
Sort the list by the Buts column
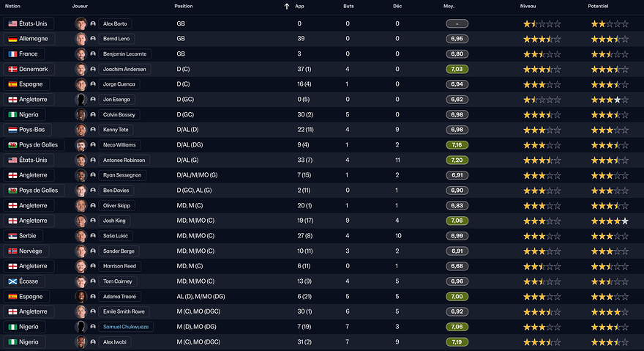(348, 6)
